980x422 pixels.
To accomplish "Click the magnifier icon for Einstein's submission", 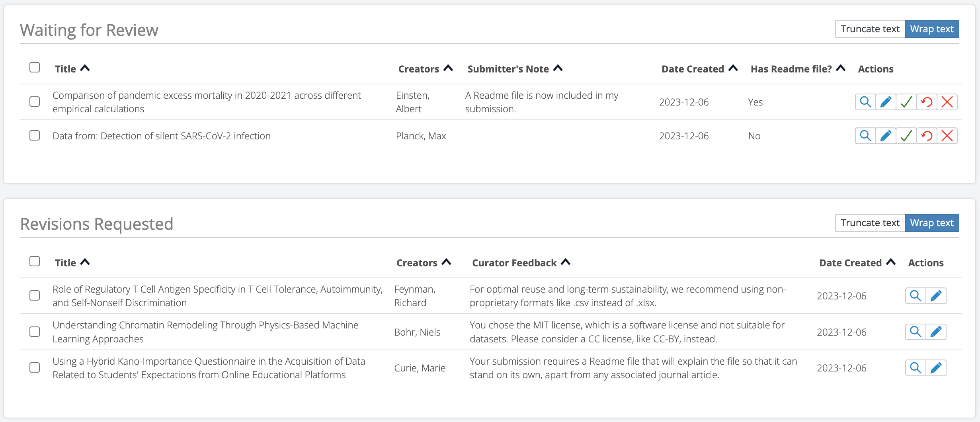I will [x=865, y=102].
